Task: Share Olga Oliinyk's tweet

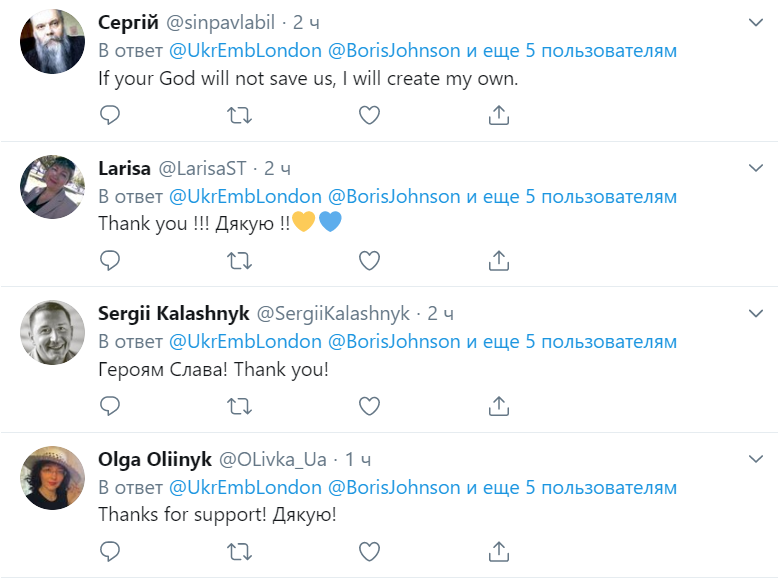Action: tap(499, 551)
